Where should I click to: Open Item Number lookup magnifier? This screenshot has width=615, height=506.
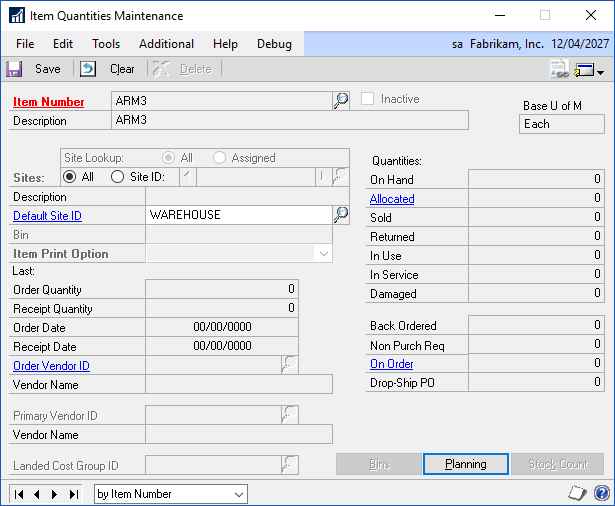tap(341, 101)
